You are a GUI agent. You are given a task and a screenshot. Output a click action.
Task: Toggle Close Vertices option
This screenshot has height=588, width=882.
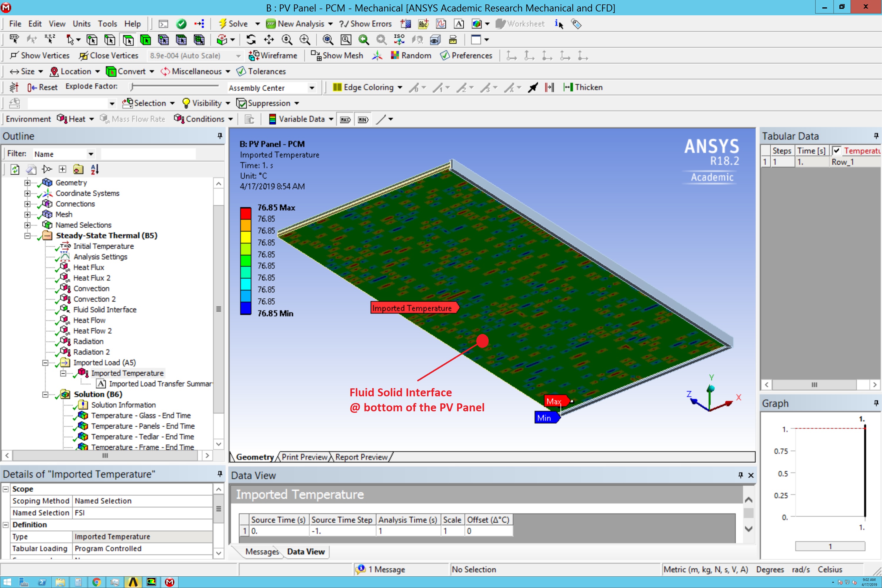109,56
